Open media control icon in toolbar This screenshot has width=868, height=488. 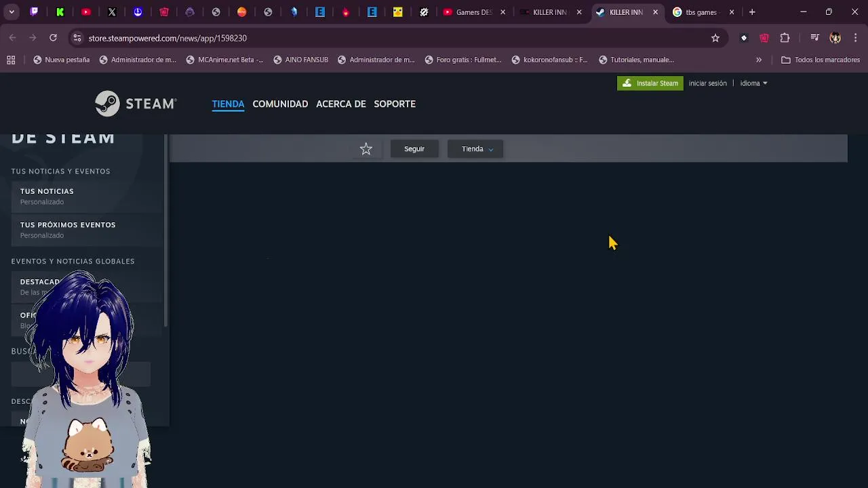click(815, 38)
